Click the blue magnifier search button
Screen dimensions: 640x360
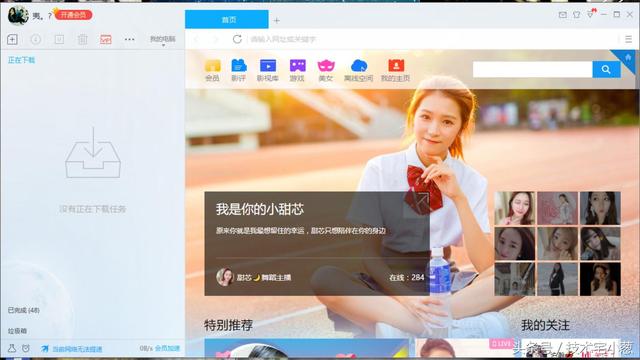click(607, 69)
